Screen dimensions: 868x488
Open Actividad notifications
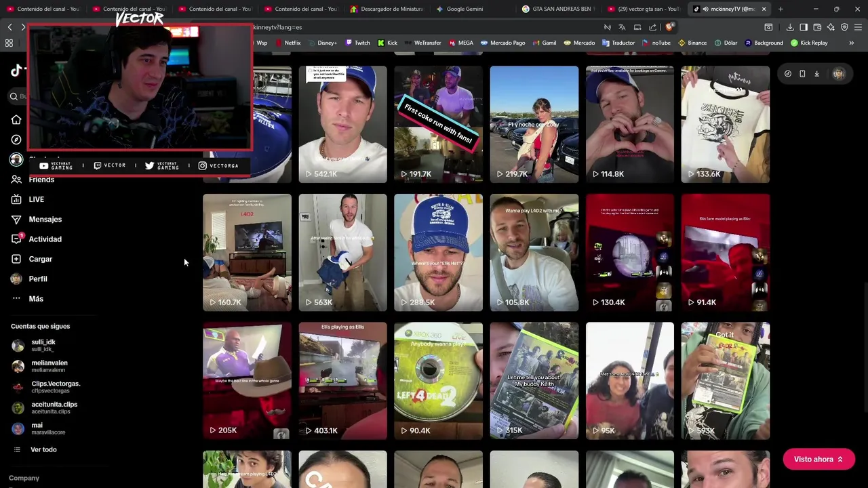click(x=45, y=239)
